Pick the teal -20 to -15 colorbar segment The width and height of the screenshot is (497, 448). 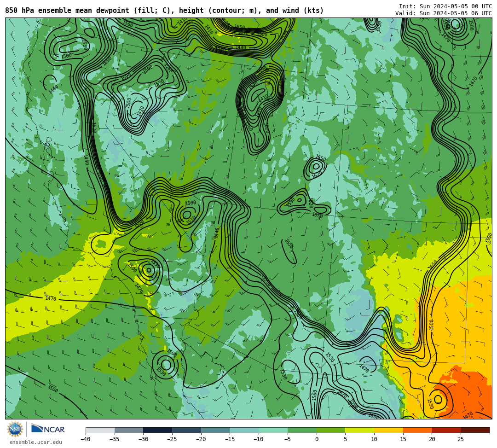coord(215,430)
